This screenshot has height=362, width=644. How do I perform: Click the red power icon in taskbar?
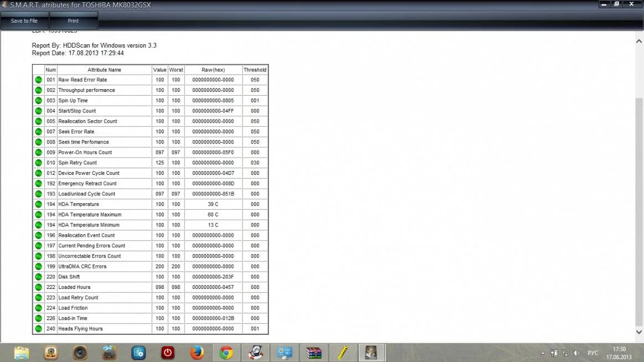pyautogui.click(x=168, y=353)
